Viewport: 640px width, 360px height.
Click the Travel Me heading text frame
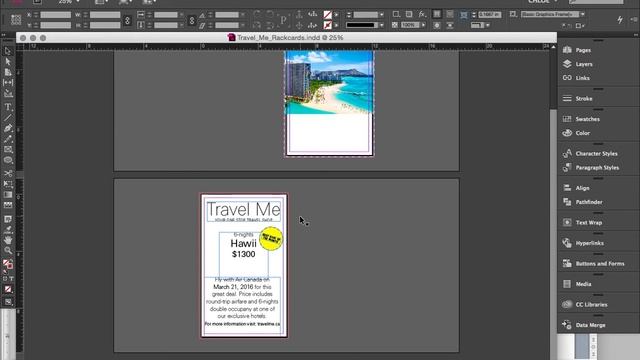pyautogui.click(x=244, y=211)
